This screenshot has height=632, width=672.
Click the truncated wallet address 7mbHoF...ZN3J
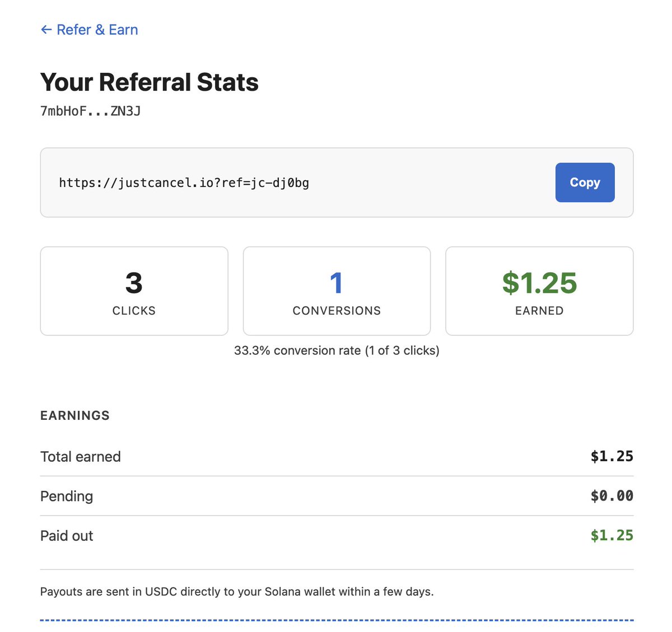[x=90, y=111]
